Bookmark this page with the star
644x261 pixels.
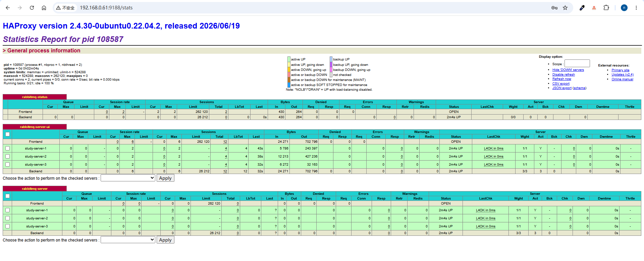pyautogui.click(x=565, y=8)
